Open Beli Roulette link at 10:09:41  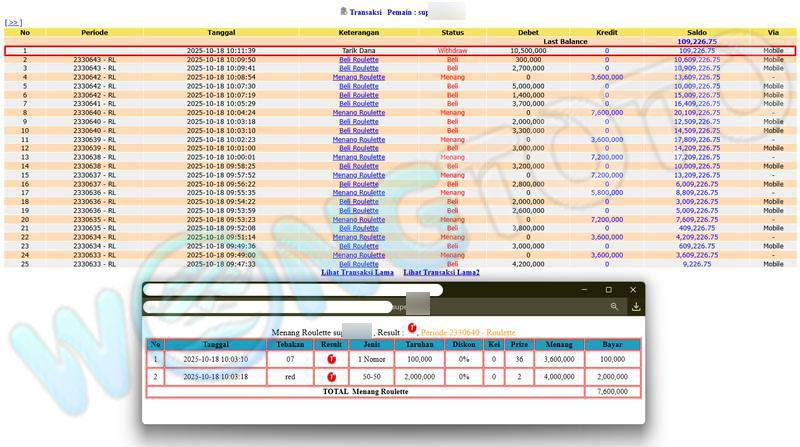(359, 68)
